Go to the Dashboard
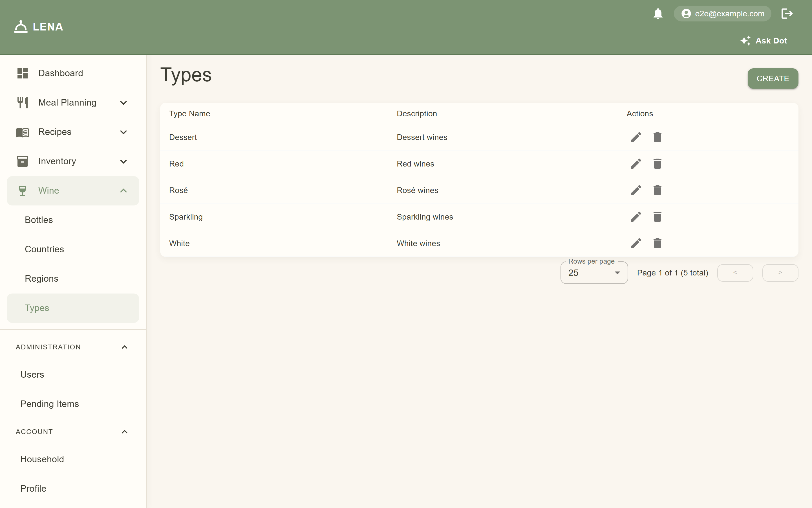The height and width of the screenshot is (508, 812). 73,73
